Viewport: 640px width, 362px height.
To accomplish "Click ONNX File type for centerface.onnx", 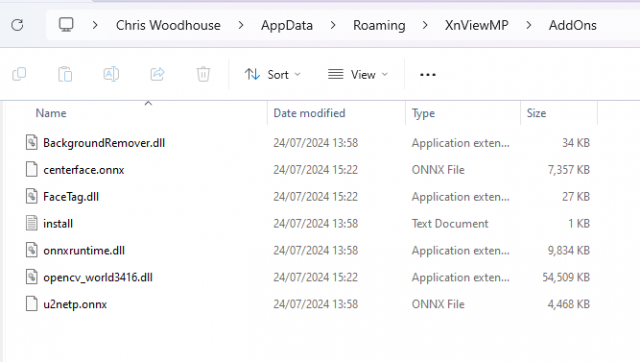I will coord(438,170).
